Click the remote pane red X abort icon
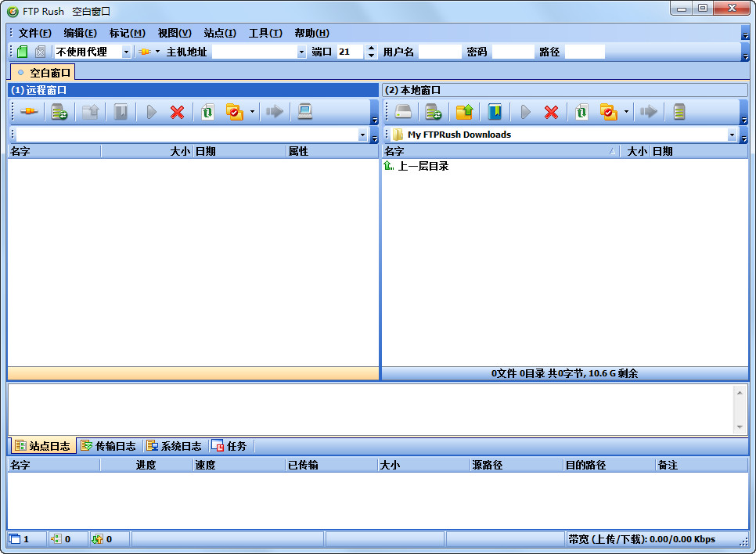This screenshot has width=756, height=554. (178, 112)
